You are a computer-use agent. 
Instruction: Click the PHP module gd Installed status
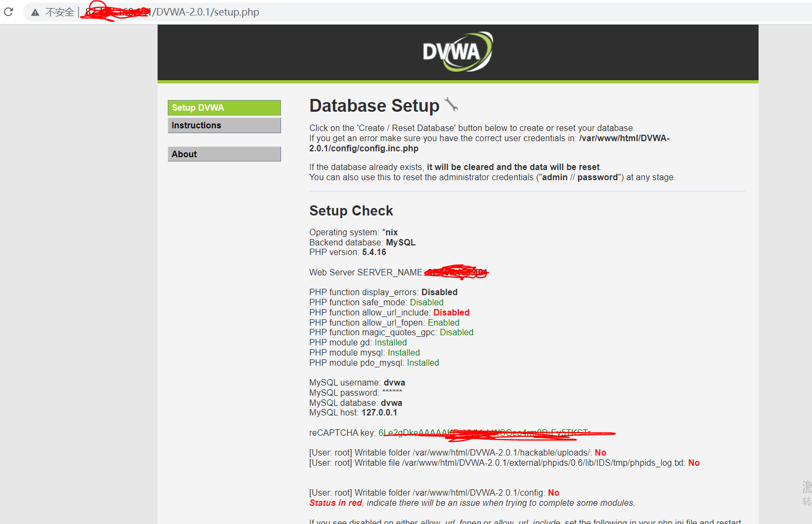point(391,343)
